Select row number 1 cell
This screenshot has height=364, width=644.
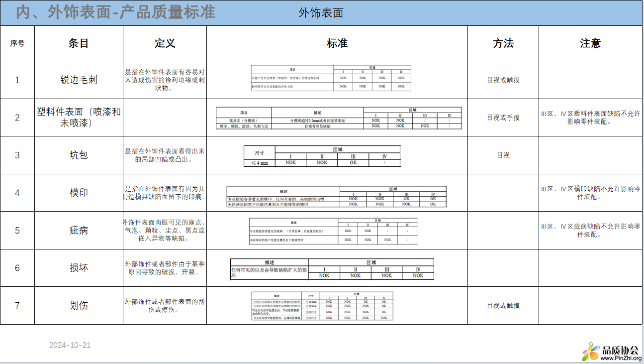click(x=17, y=80)
